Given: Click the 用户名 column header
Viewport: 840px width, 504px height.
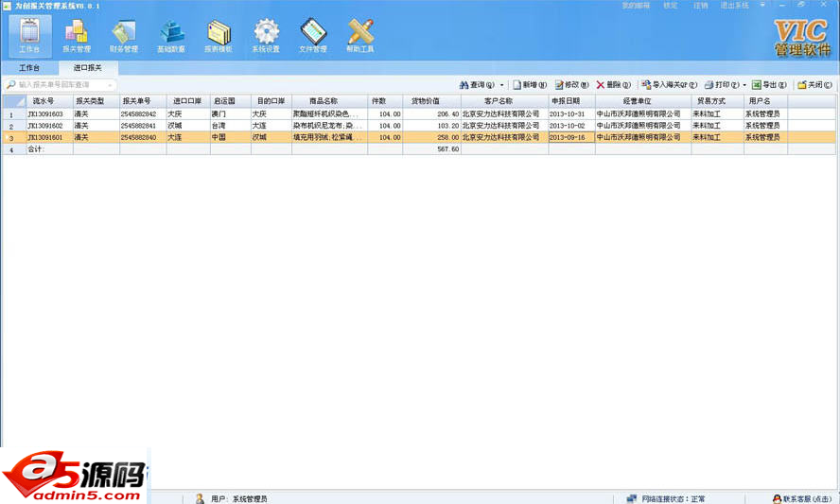Looking at the screenshot, I should 765,101.
